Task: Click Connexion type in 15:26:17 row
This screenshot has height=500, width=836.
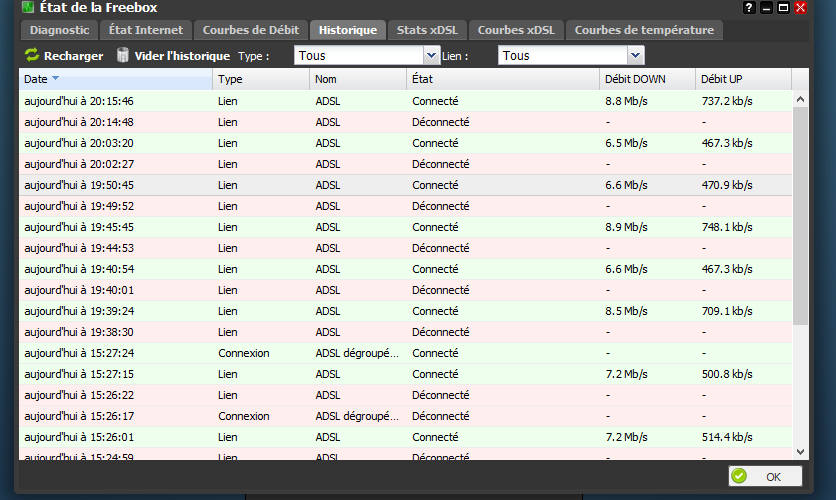Action: pos(244,416)
